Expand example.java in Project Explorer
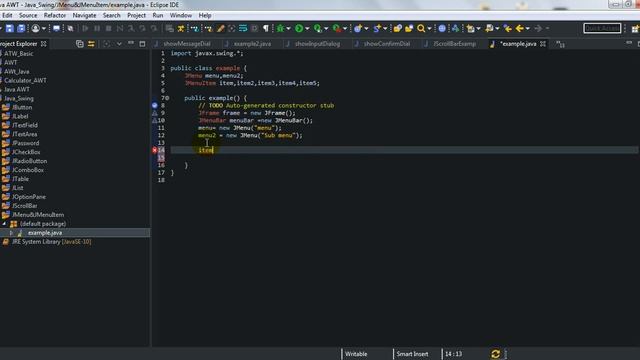The width and height of the screenshot is (640, 360). click(x=11, y=233)
